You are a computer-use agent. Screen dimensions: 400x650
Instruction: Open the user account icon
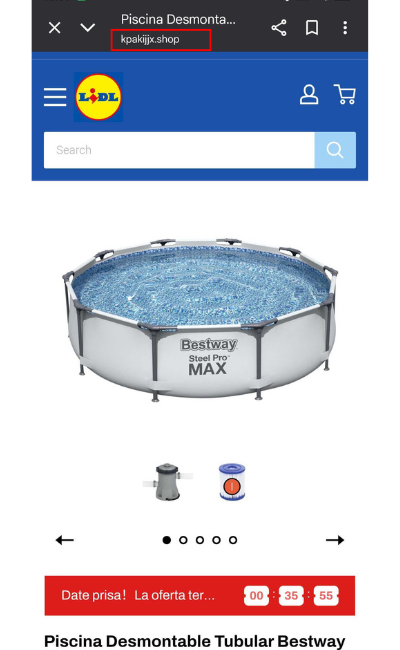309,95
